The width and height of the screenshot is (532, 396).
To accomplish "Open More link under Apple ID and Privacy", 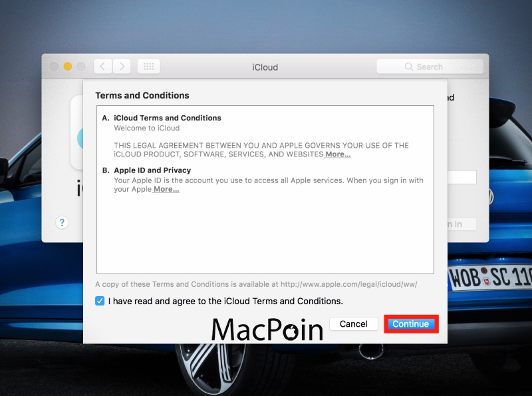I will click(166, 189).
